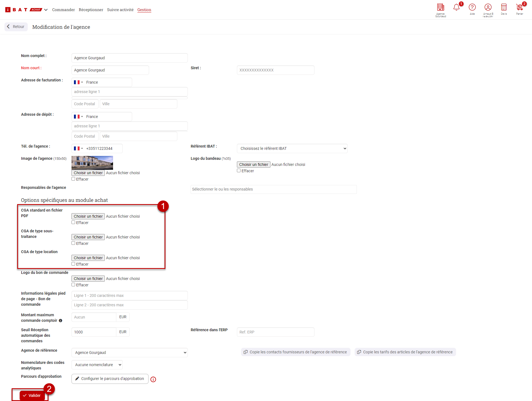Check Effacer under CGA standard PDF
Screen dimensions: 532x401
[73, 222]
